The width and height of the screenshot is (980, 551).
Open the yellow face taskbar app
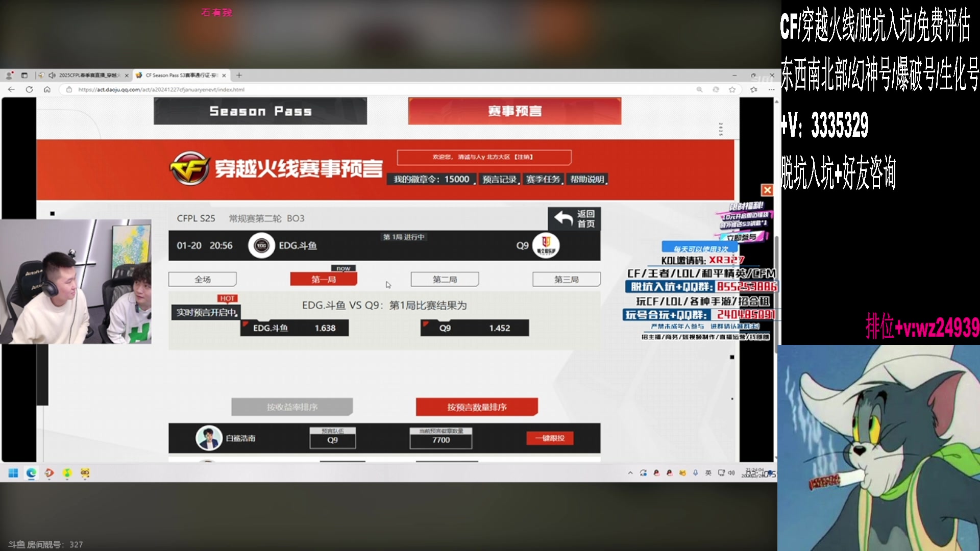pyautogui.click(x=85, y=473)
